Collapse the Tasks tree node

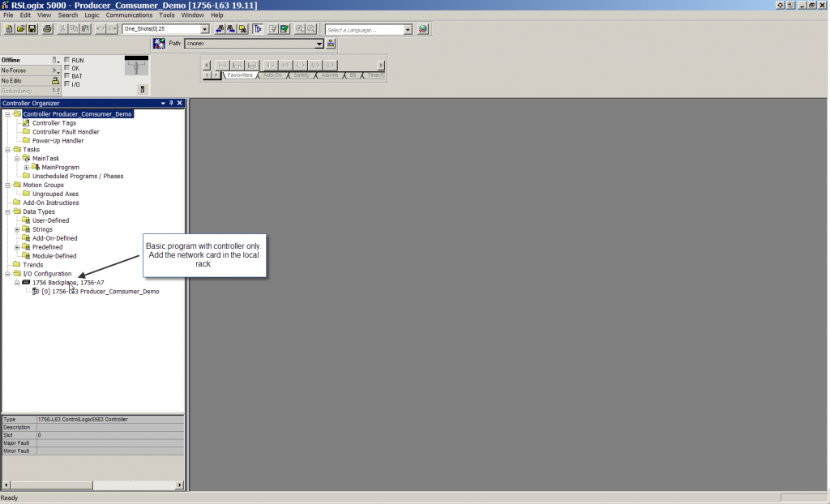(x=7, y=150)
